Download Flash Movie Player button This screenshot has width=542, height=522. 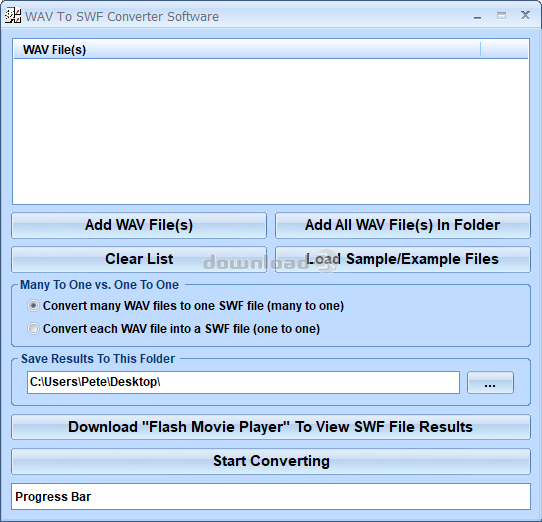tap(271, 427)
